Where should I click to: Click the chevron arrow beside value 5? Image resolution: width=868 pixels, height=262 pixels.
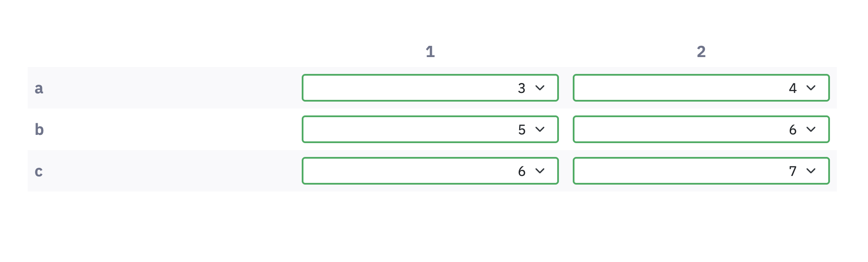(540, 129)
